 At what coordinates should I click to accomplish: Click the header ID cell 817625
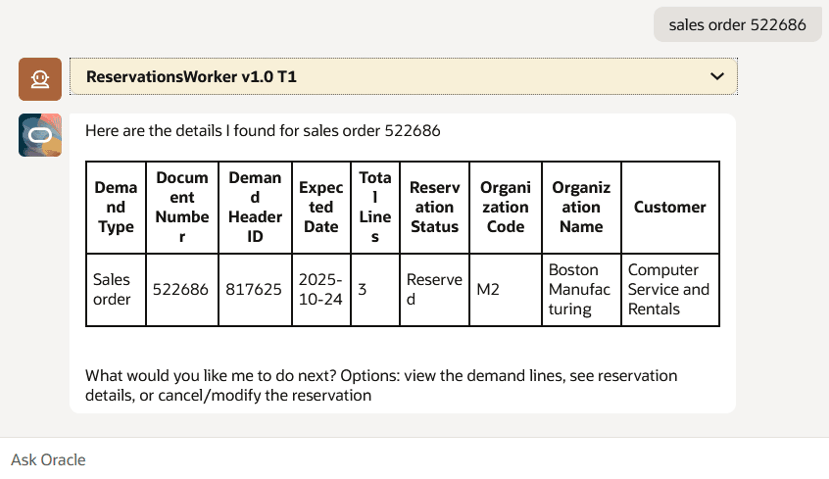(255, 289)
